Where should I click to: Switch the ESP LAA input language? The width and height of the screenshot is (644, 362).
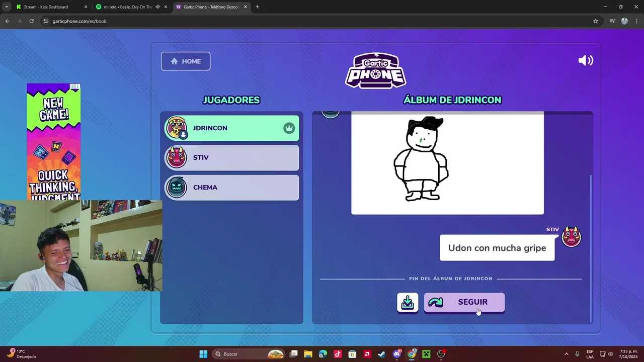coord(590,354)
